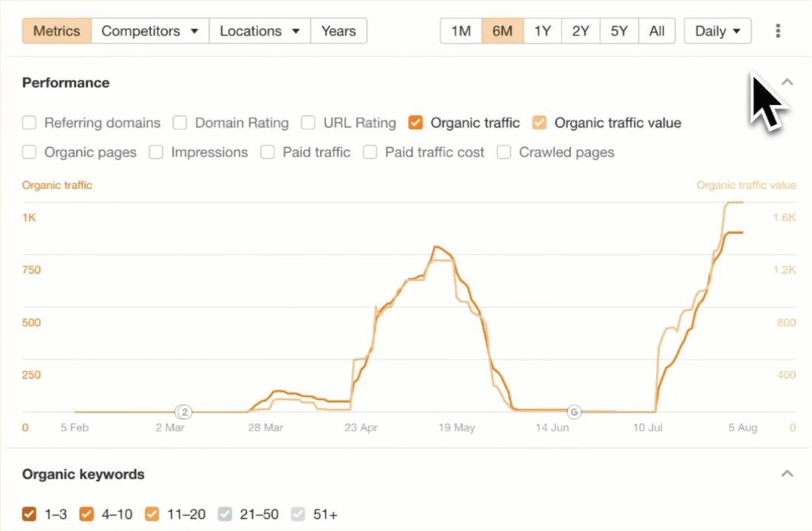The width and height of the screenshot is (812, 531).
Task: Click the circled 2 marker near 2 Mar
Action: (x=184, y=412)
